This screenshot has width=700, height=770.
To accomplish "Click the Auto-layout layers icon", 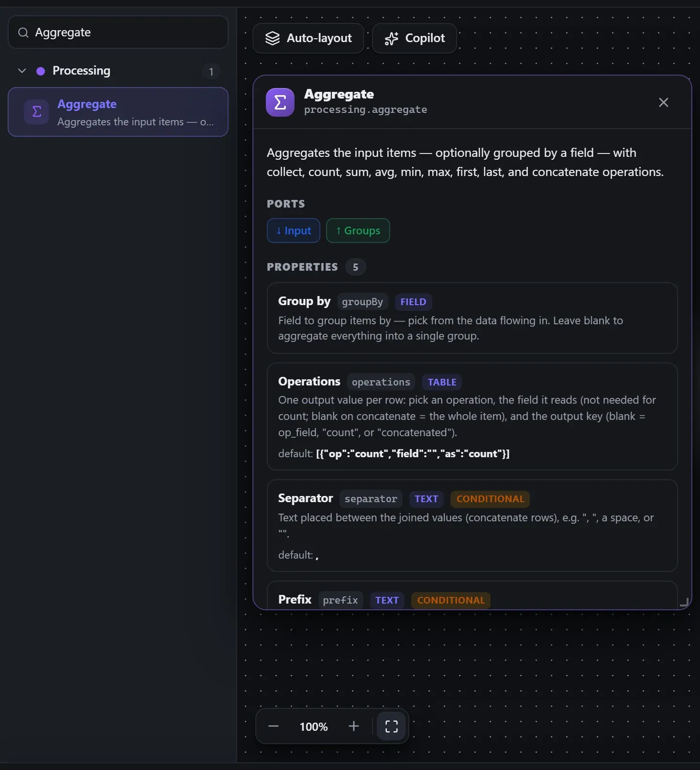I will 273,38.
